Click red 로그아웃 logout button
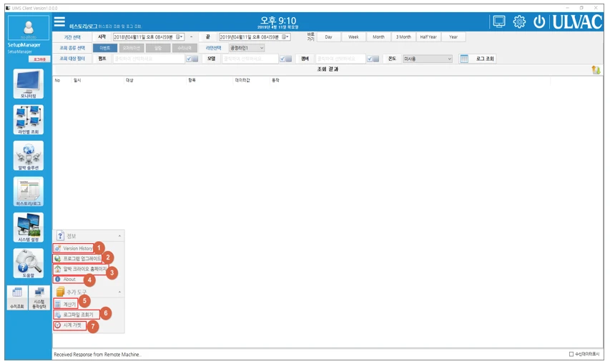The width and height of the screenshot is (610, 364). click(x=39, y=59)
